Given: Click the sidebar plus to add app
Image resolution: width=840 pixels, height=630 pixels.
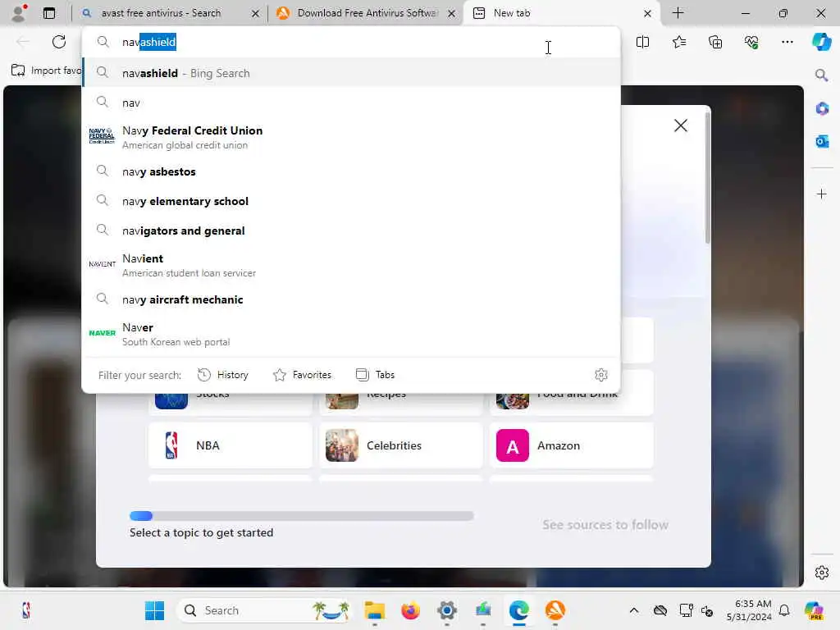Looking at the screenshot, I should coord(821,194).
